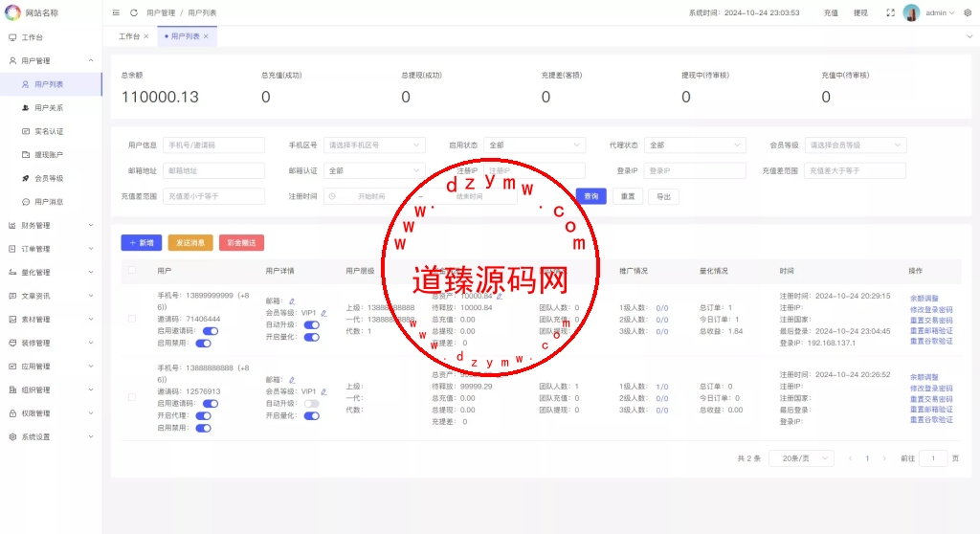Viewport: 980px width, 534px height.
Task: Open the 手机区号 dropdown
Action: [374, 145]
